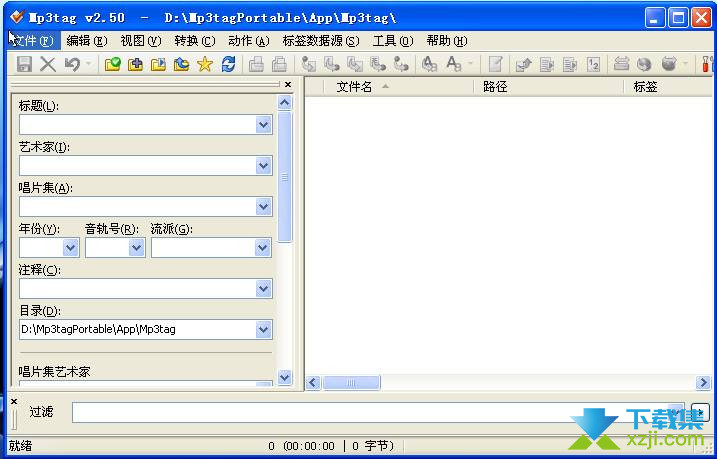717x459 pixels.
Task: Sort by the 文件名 column header
Action: (x=398, y=86)
